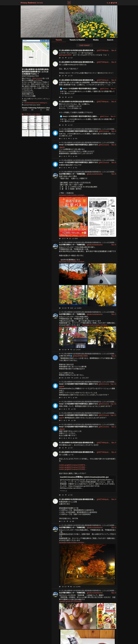Open @QSeSiEN6j1YAKO username link
Screen dimensions: 138x644
[80, 356]
